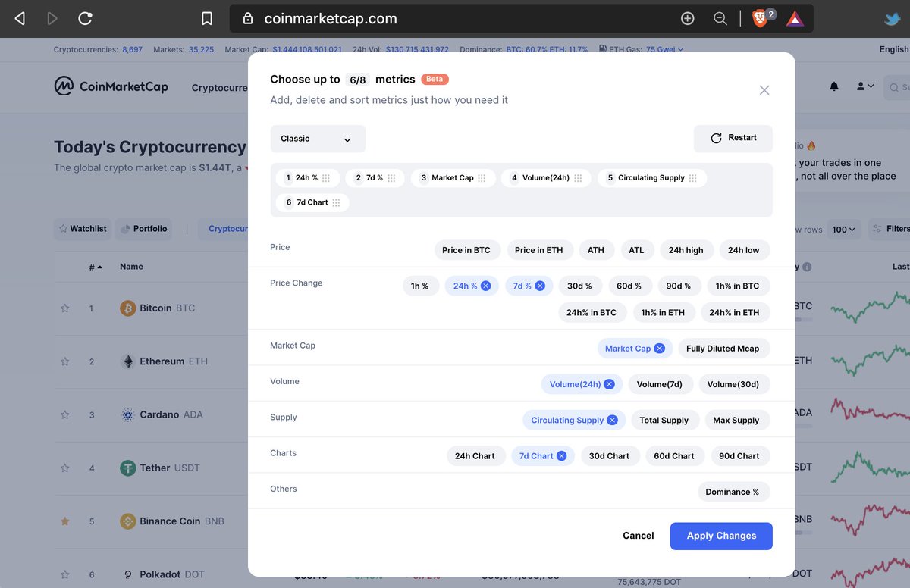Click the Tether coin logo
Viewport: 910px width, 588px height.
tap(128, 468)
